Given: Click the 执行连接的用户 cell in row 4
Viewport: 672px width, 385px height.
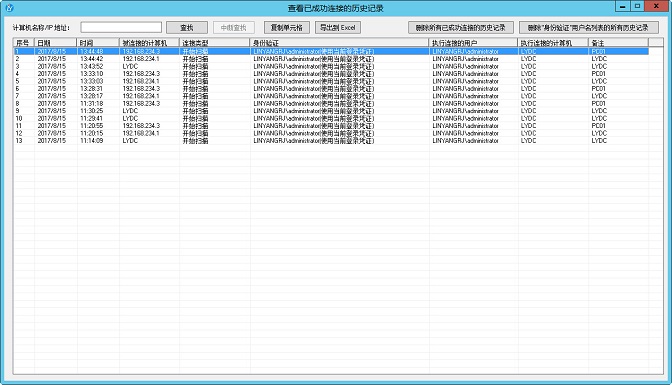Looking at the screenshot, I should 465,74.
